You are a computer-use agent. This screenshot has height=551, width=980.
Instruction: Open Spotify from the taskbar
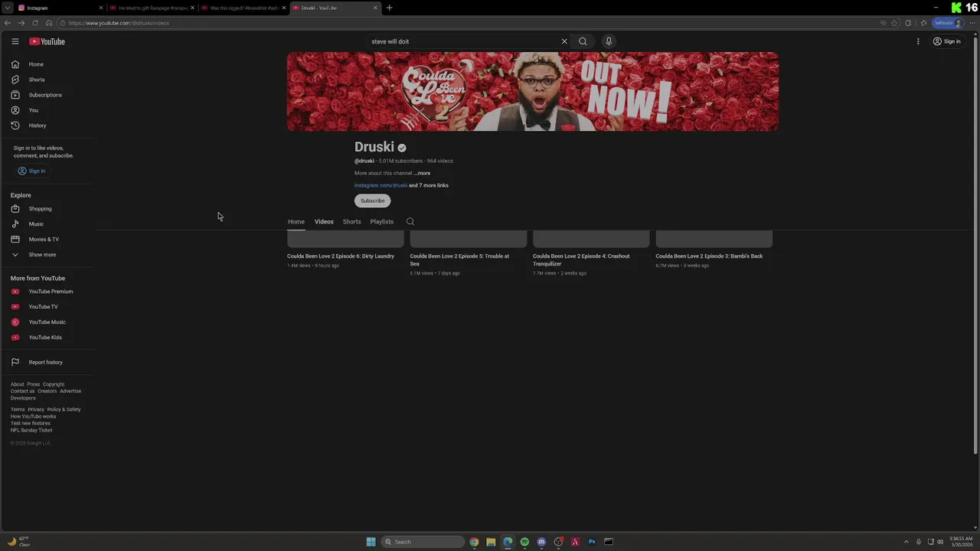[524, 542]
